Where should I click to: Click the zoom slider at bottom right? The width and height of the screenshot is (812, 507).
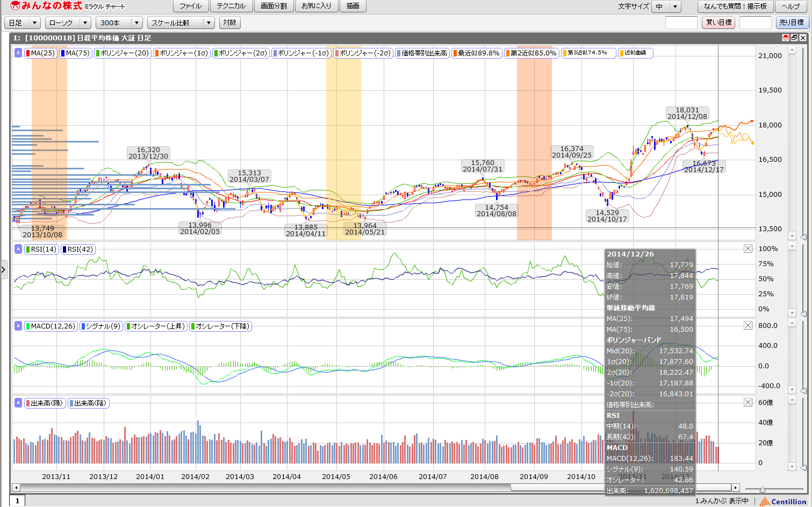pos(763,489)
